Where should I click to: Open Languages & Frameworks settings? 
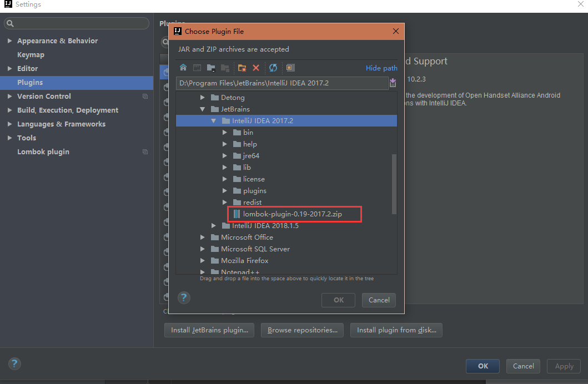pos(61,124)
